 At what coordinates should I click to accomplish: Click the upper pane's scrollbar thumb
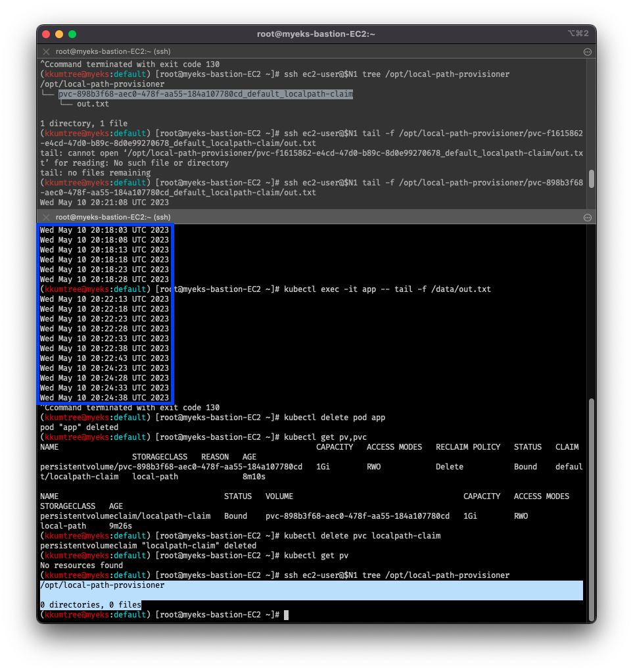(x=592, y=179)
